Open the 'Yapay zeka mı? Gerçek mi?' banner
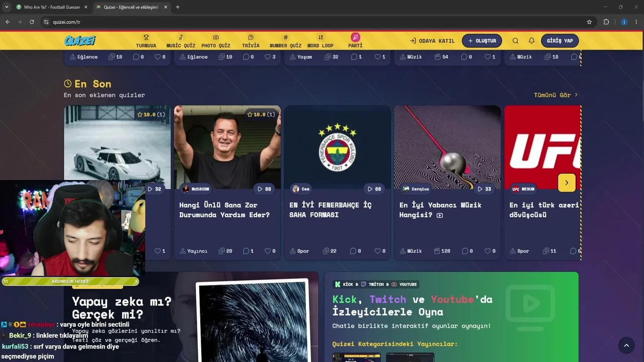The height and width of the screenshot is (362, 644). pos(191,317)
